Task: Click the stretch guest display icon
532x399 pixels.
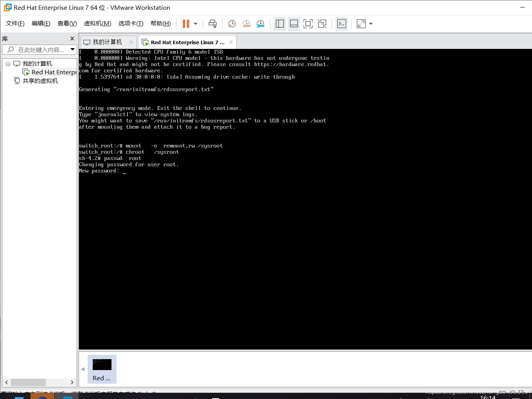Action: (361, 24)
